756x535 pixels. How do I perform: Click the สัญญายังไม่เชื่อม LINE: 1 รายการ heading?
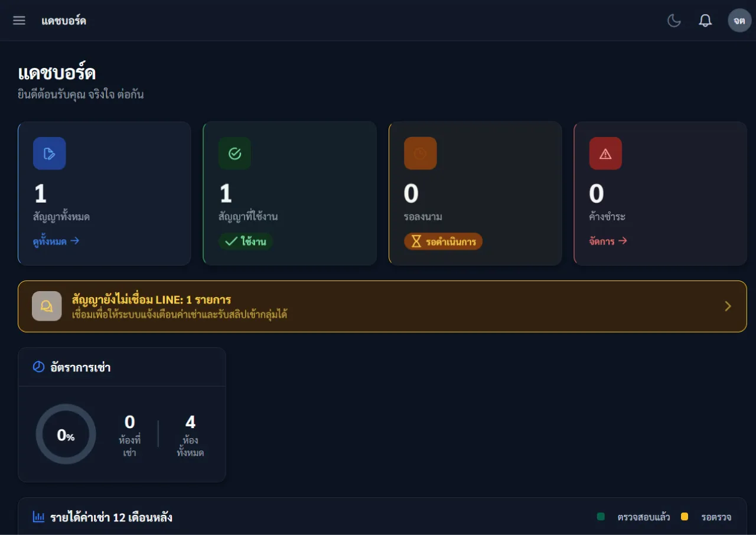(151, 299)
